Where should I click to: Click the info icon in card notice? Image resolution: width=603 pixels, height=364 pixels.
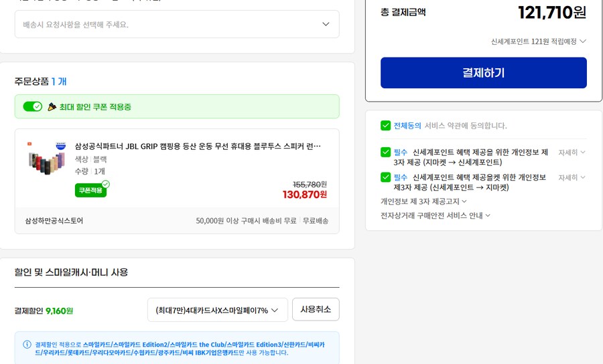point(27,345)
